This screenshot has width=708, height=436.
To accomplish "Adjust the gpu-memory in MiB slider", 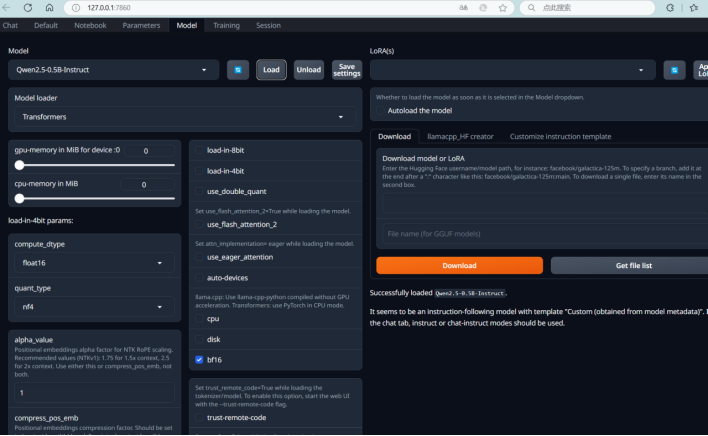I will pyautogui.click(x=94, y=165).
